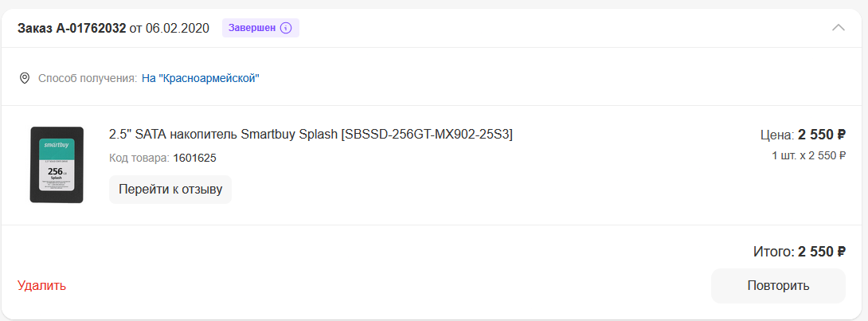
Task: Click the "Завершен" status badge
Action: pyautogui.click(x=252, y=28)
